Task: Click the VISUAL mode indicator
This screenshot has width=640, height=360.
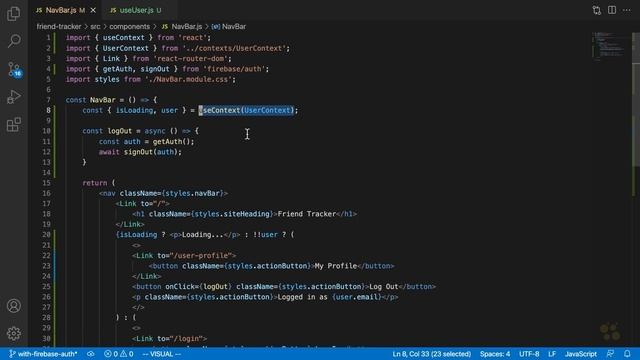Action: pyautogui.click(x=161, y=354)
